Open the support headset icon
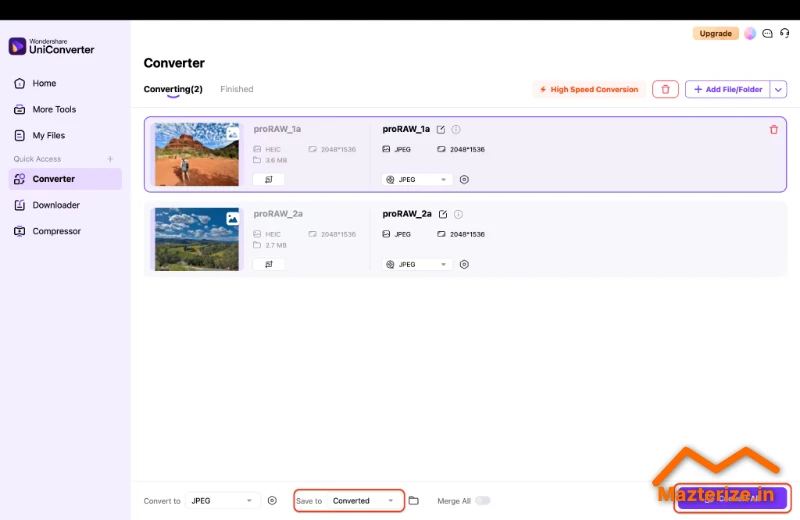The image size is (800, 520). pyautogui.click(x=784, y=33)
